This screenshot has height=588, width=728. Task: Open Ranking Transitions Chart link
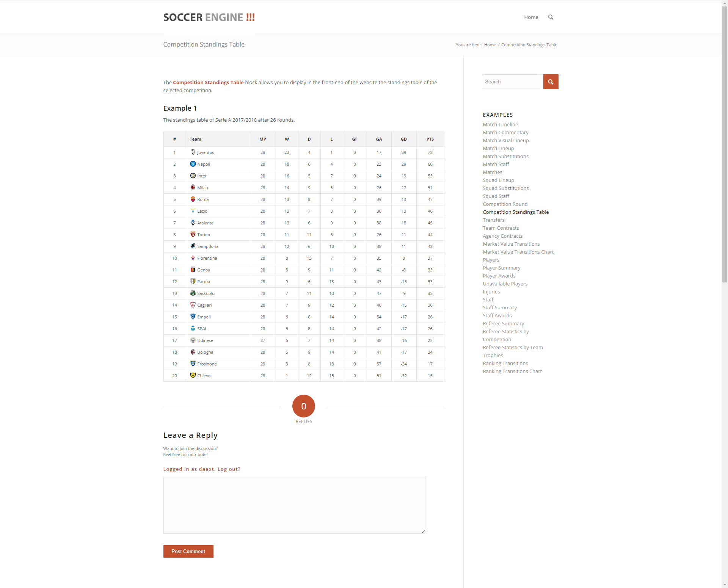(512, 371)
